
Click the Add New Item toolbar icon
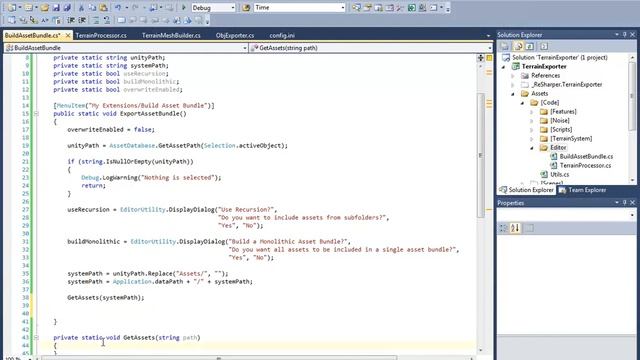pos(29,7)
